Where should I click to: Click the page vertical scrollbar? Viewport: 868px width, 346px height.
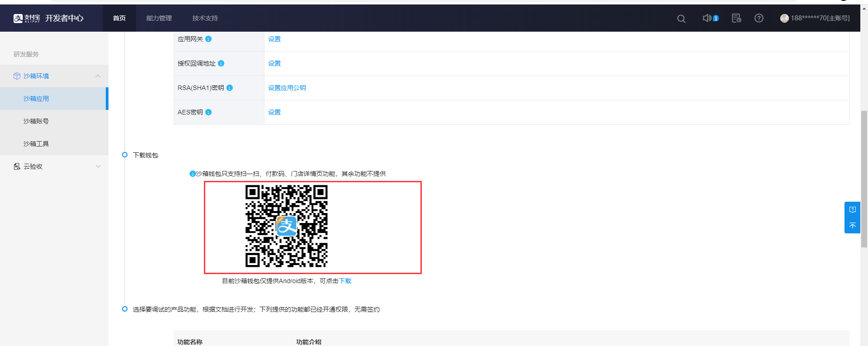pos(864,179)
